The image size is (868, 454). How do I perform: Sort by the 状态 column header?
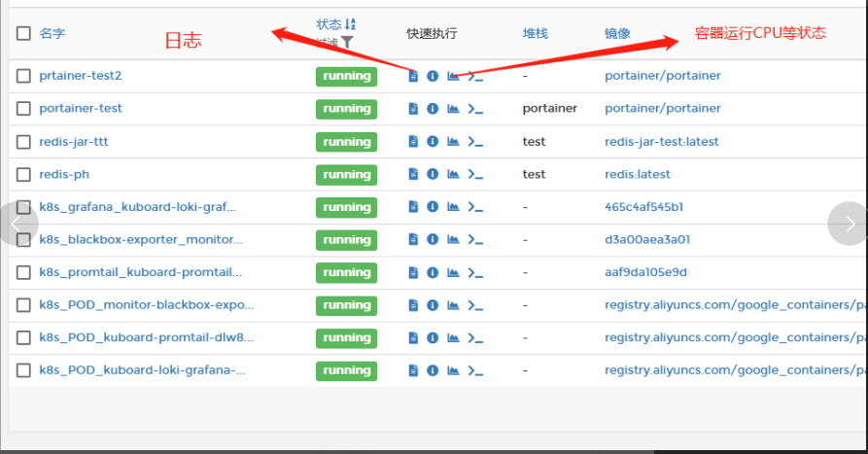pos(335,24)
